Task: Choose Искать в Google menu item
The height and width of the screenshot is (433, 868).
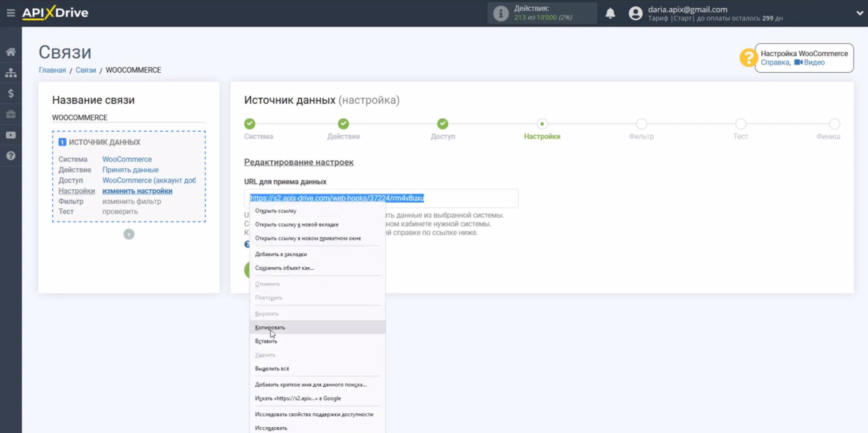Action: [318, 398]
